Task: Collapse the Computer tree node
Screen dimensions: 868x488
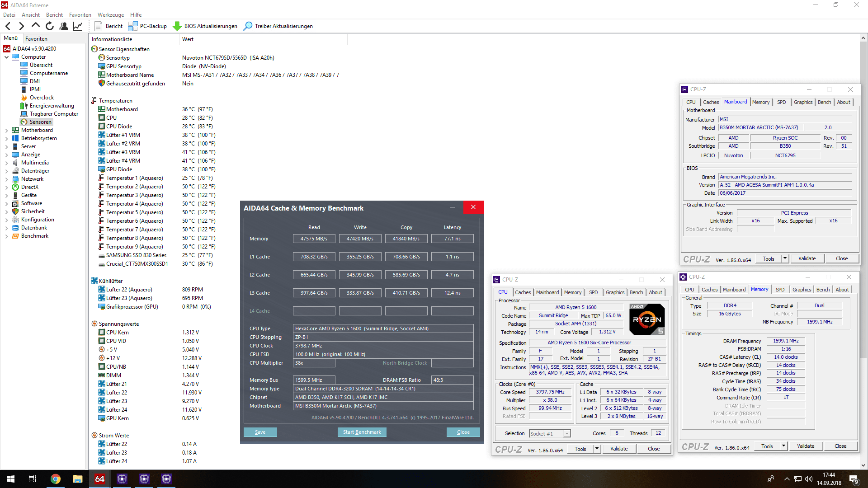Action: tap(6, 57)
